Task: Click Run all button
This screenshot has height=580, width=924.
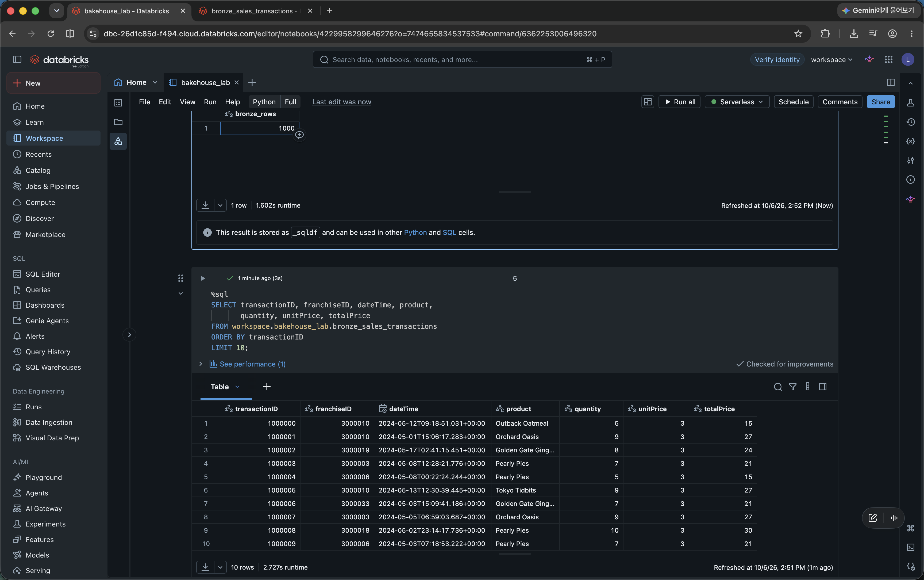Action: (x=679, y=102)
